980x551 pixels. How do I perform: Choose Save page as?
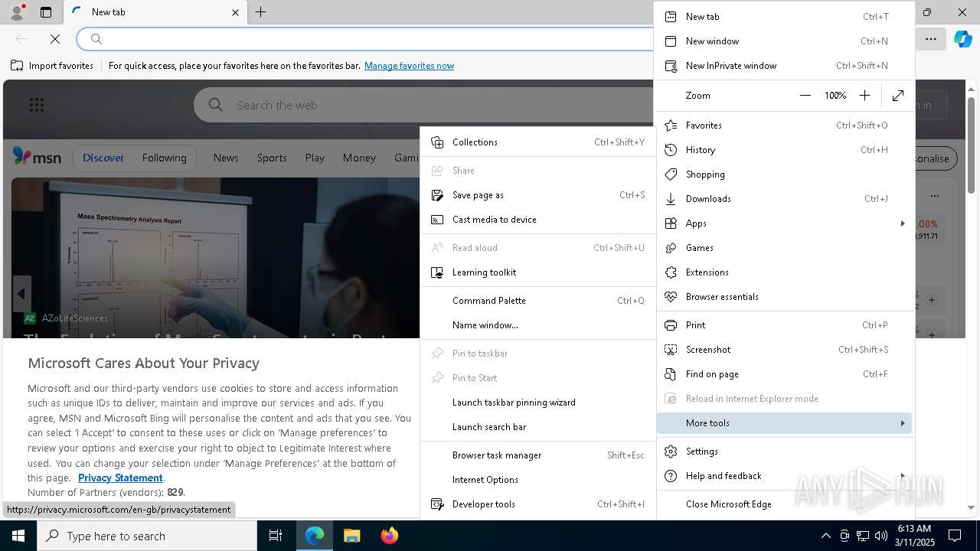(537, 195)
